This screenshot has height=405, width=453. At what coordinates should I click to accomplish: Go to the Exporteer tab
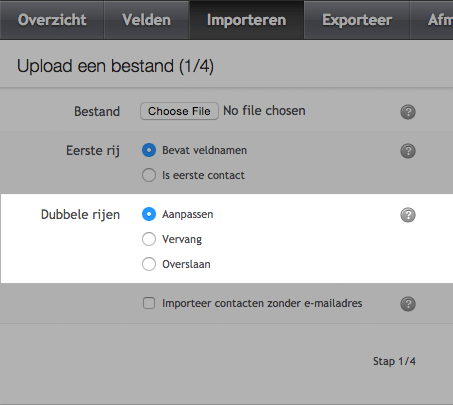(x=357, y=20)
